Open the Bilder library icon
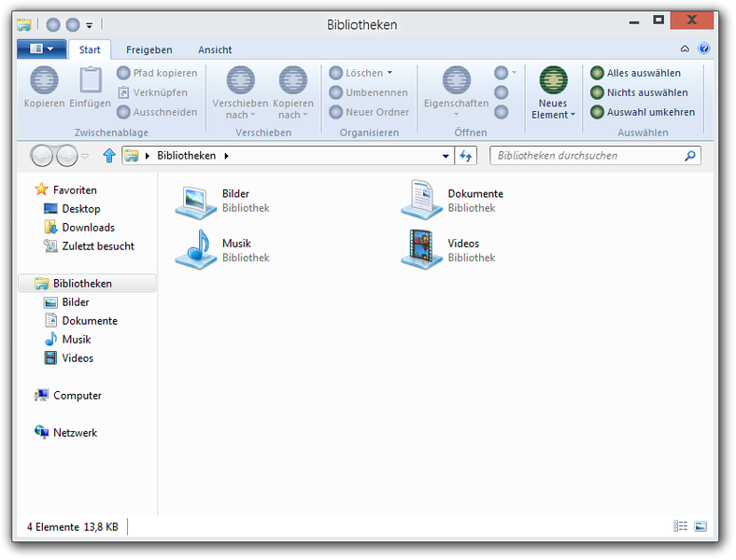 coord(196,201)
